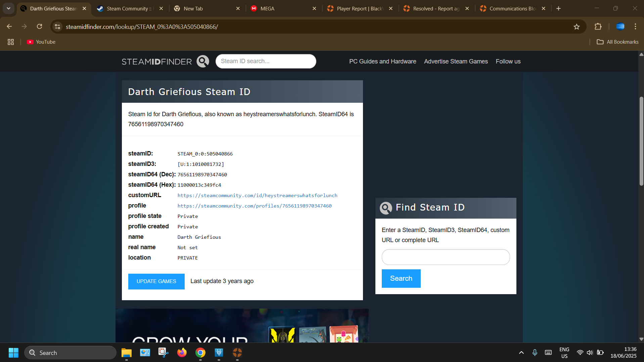Click name value Darth Griefious

click(199, 237)
